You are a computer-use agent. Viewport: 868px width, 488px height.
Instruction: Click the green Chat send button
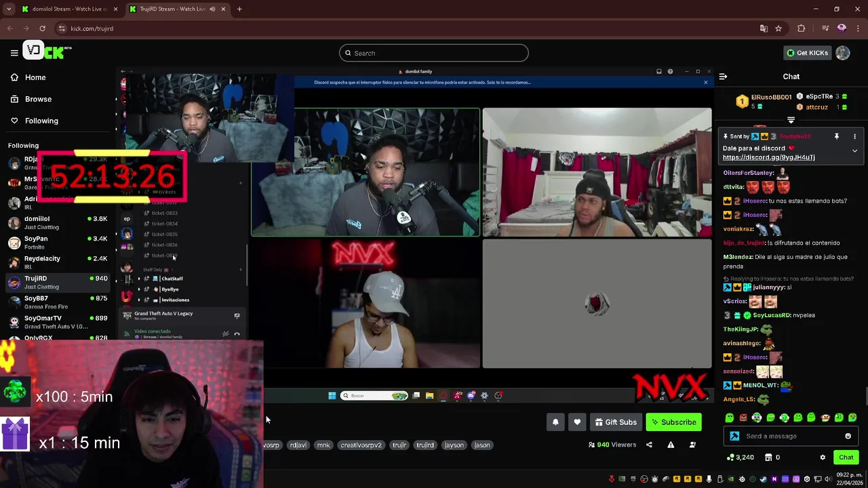846,457
